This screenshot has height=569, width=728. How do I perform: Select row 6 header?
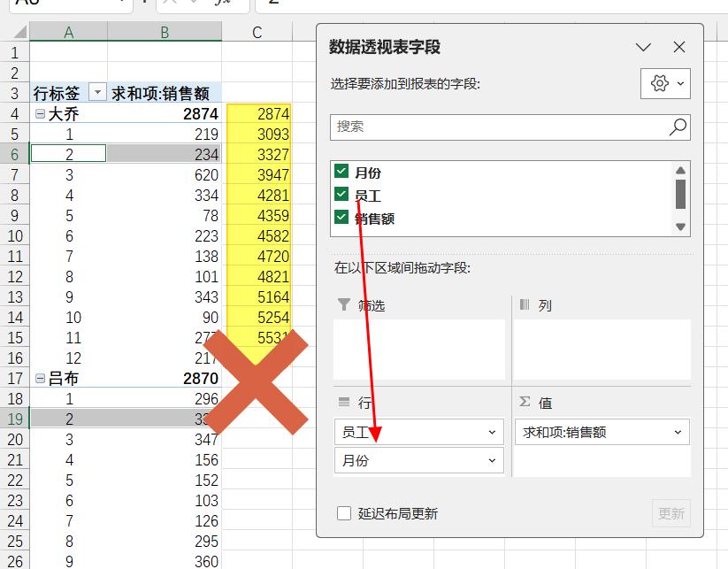point(14,154)
